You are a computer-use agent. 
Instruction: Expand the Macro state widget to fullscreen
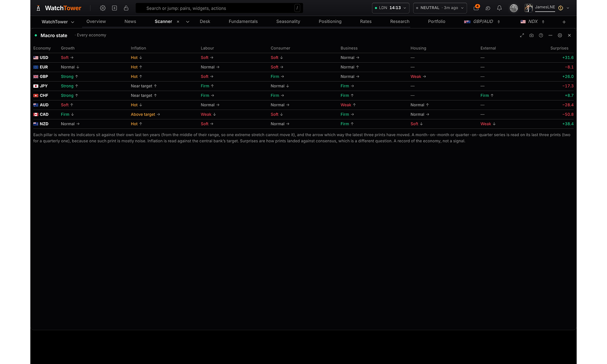point(522,36)
